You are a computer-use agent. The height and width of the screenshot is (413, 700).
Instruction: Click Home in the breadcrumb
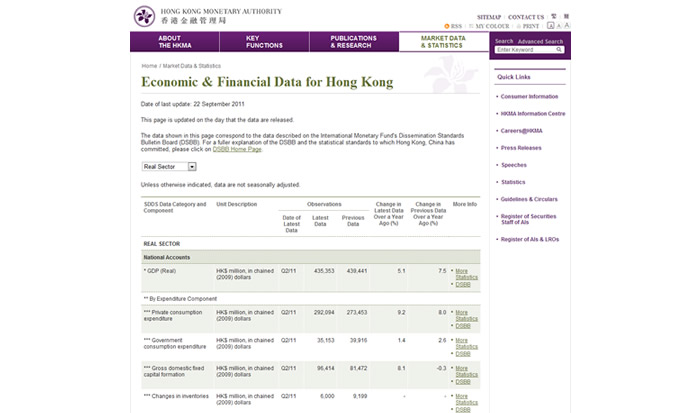point(149,65)
